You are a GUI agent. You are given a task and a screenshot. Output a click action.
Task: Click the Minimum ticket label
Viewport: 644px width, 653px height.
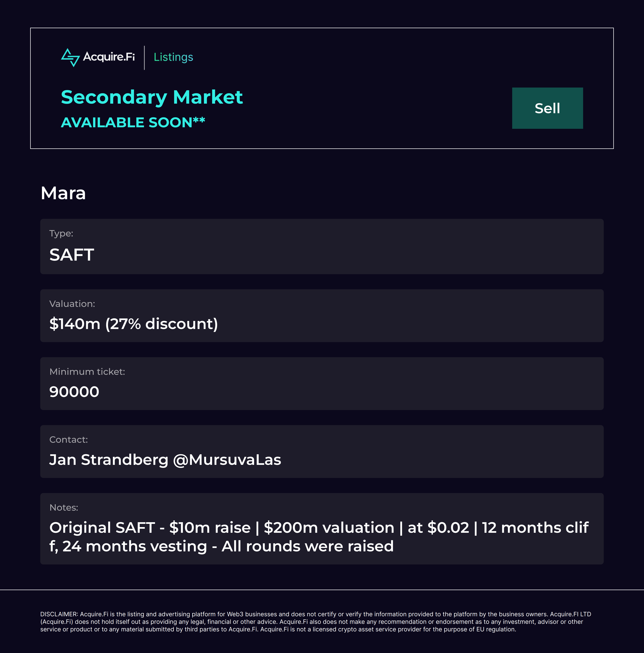(x=87, y=372)
